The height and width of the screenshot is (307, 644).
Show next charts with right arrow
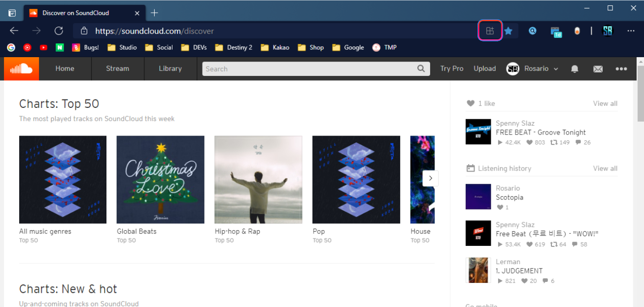point(430,178)
